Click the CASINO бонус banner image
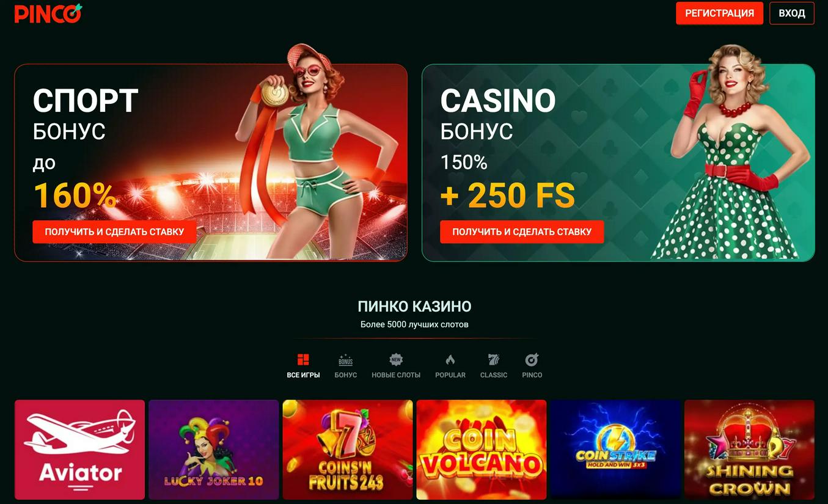 pos(618,163)
